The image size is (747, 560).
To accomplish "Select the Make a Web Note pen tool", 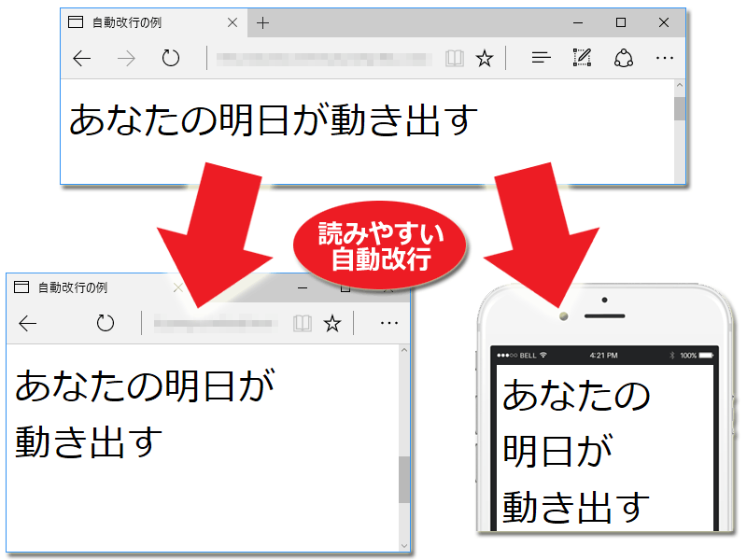I will point(581,58).
